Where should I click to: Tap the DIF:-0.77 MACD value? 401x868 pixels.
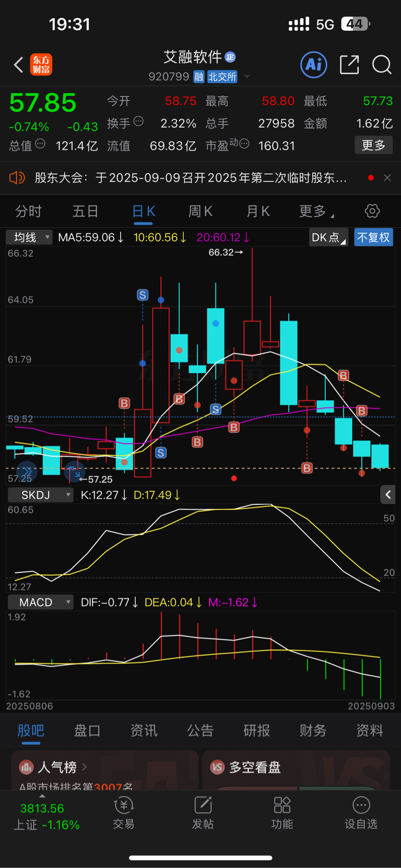click(x=109, y=602)
